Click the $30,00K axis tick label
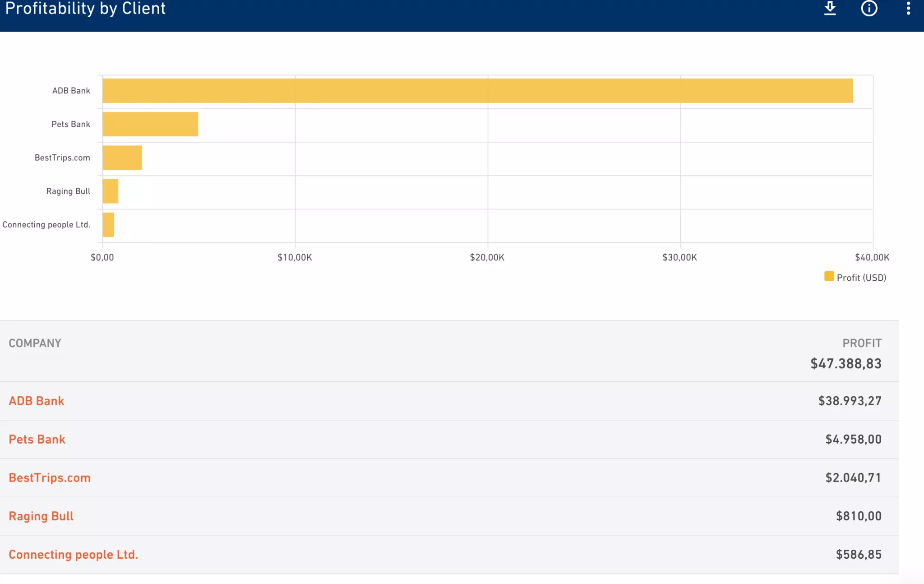This screenshot has width=924, height=584. pos(680,257)
